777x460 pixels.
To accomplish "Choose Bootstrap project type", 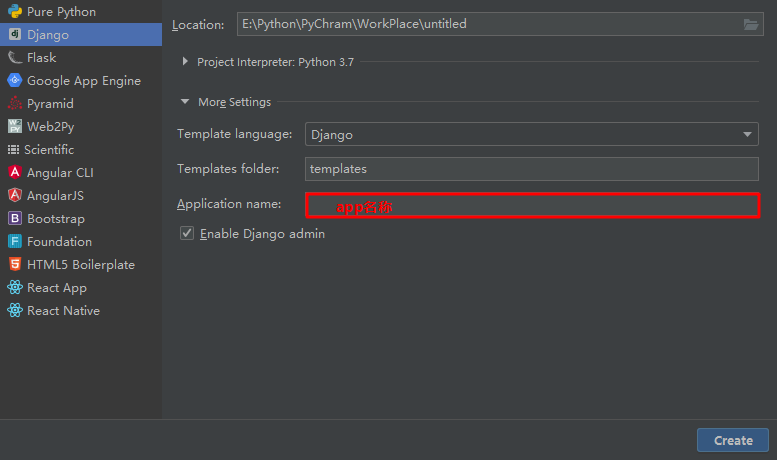I will point(81,218).
